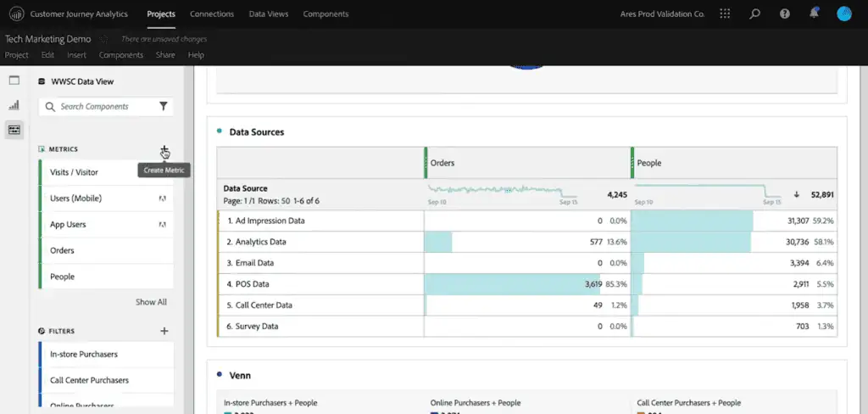The image size is (868, 414).
Task: Click the Data Sources panel color dot
Action: (x=220, y=131)
